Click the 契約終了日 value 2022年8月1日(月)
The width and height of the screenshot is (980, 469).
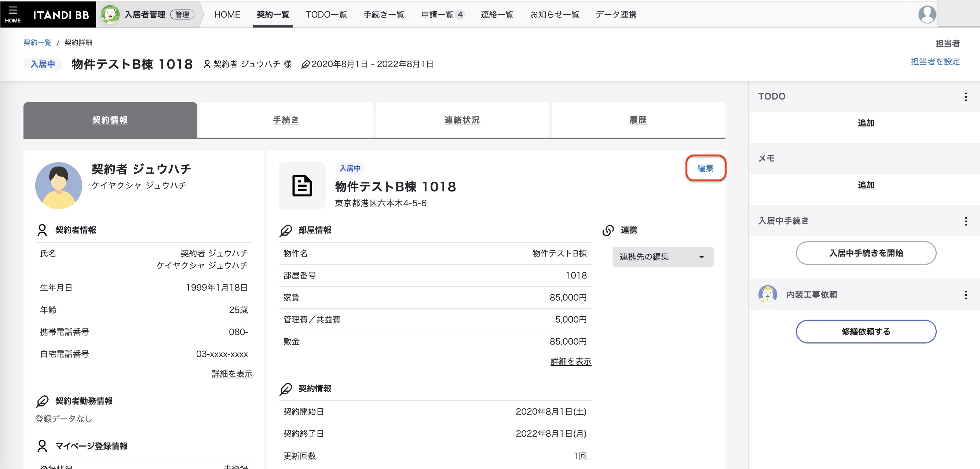pyautogui.click(x=551, y=434)
